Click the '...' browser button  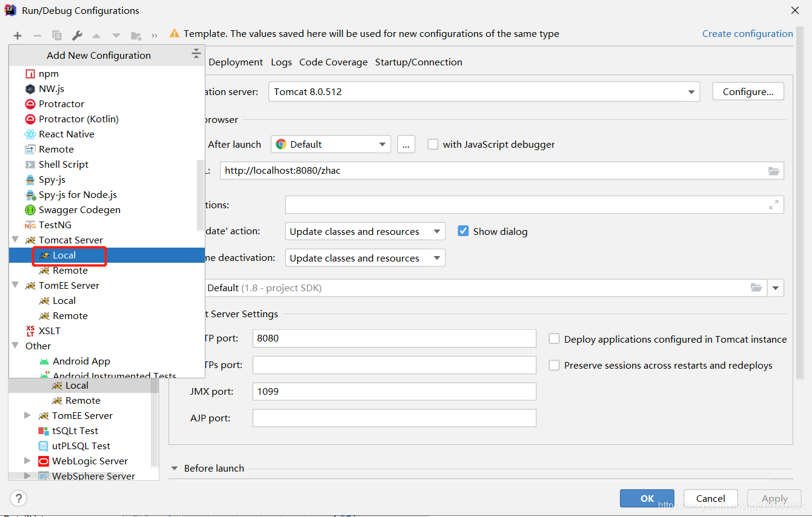[406, 144]
